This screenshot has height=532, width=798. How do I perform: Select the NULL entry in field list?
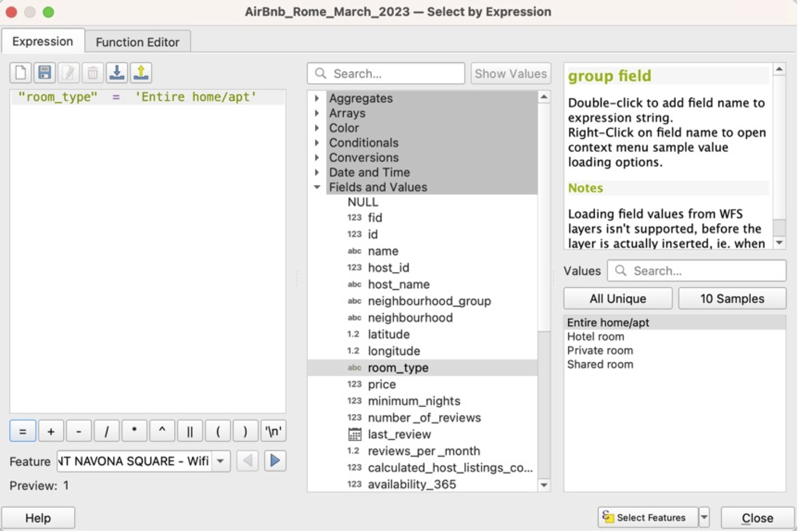363,202
